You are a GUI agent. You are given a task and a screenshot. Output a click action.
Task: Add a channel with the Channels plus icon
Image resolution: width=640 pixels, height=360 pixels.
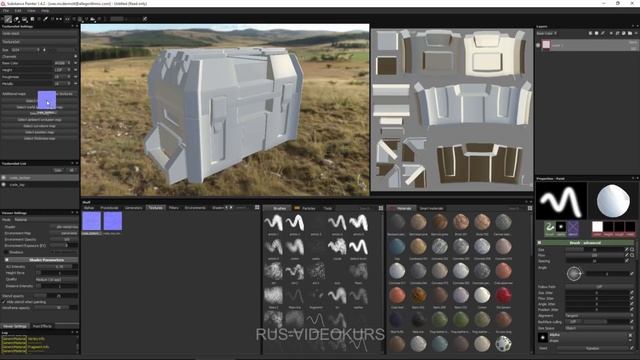click(x=76, y=56)
